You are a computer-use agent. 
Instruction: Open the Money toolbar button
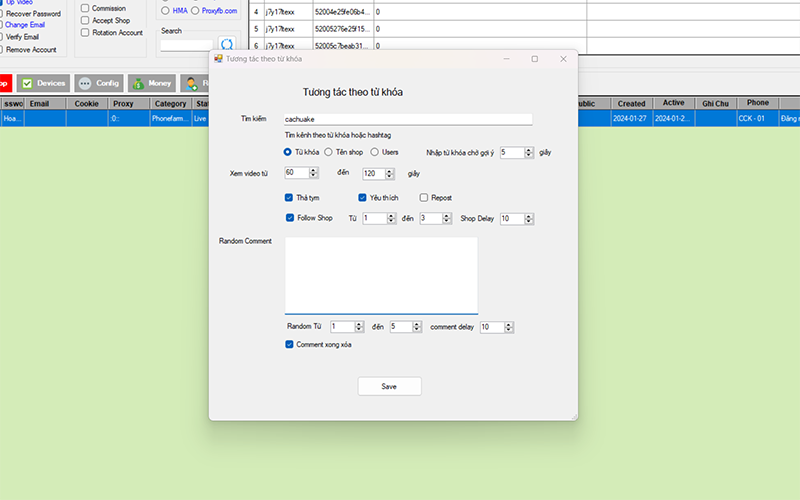click(152, 83)
